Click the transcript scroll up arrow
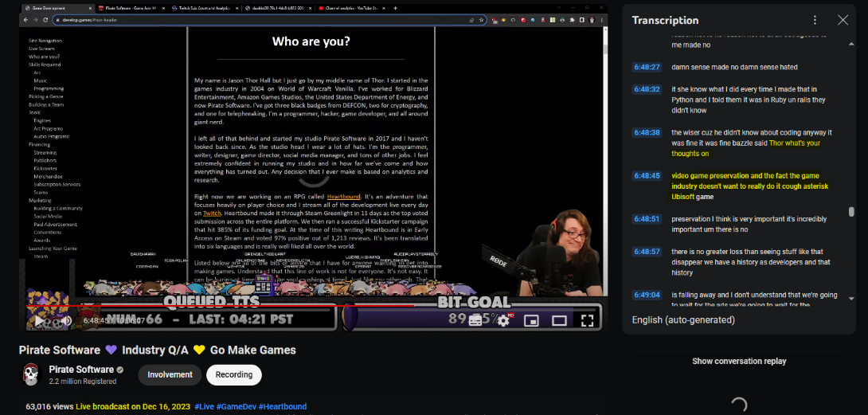 [851, 45]
